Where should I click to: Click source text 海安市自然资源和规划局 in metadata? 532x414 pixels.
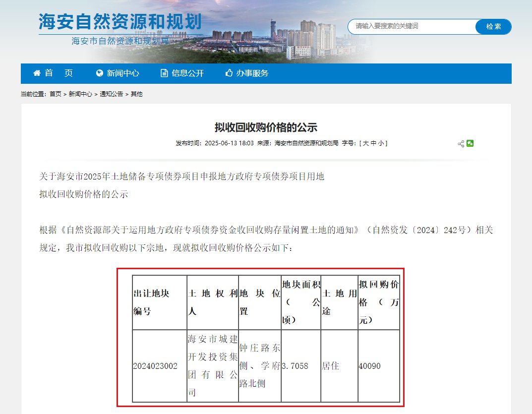(306, 143)
